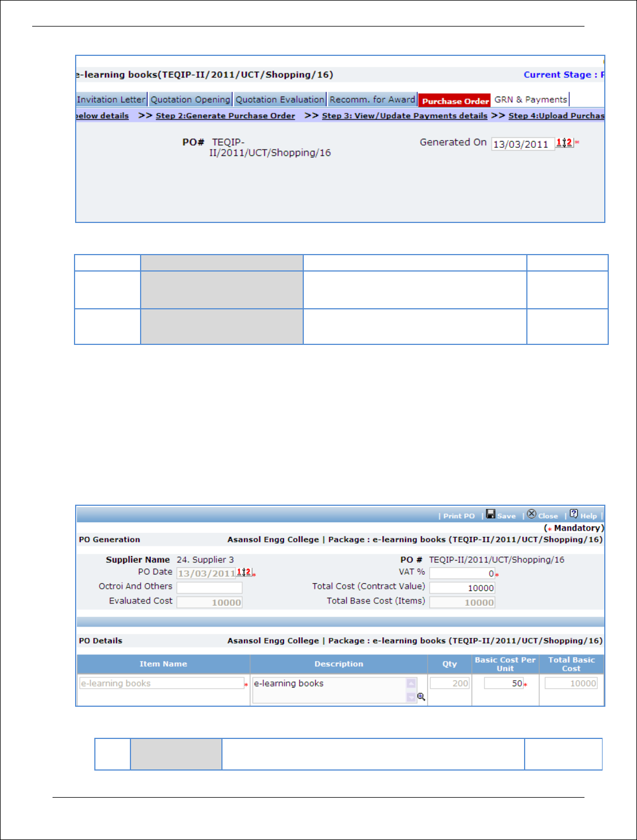Click the Evaluated Cost field

click(x=210, y=602)
